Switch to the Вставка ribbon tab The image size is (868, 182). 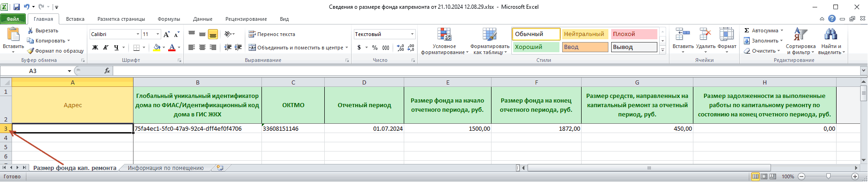point(75,19)
